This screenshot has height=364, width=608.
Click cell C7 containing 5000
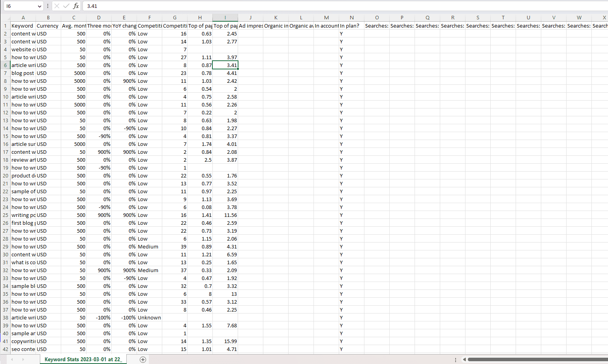click(74, 73)
